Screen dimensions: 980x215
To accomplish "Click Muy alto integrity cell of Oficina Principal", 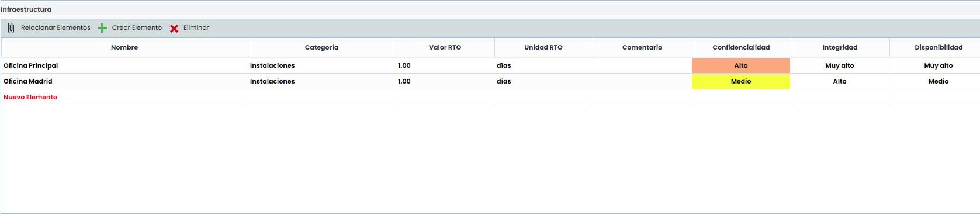I will tap(840, 65).
